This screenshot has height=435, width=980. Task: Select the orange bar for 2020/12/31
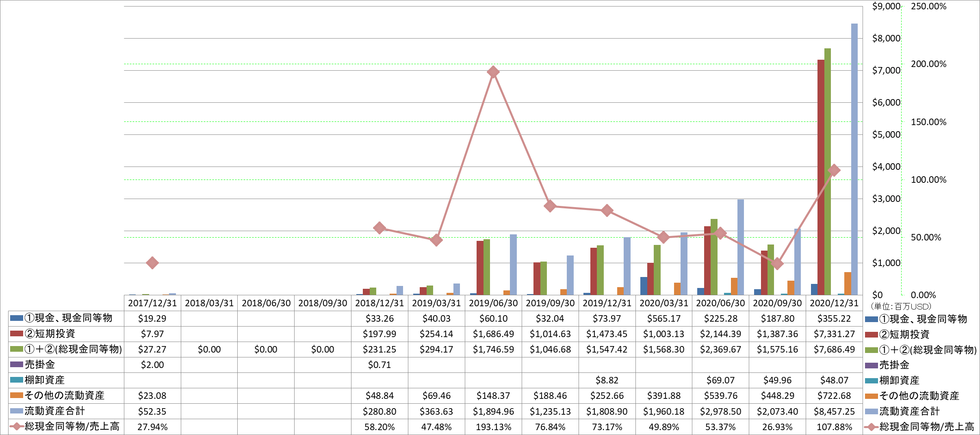pos(848,284)
